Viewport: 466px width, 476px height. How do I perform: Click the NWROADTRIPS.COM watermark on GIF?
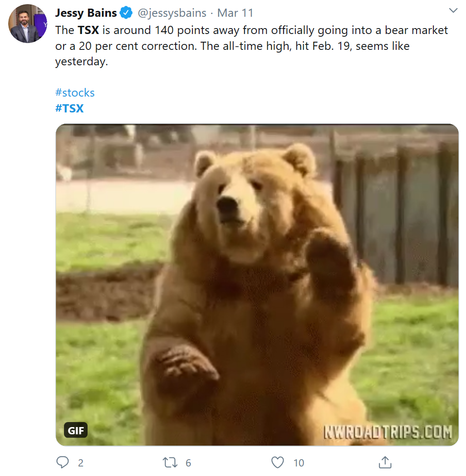point(388,432)
